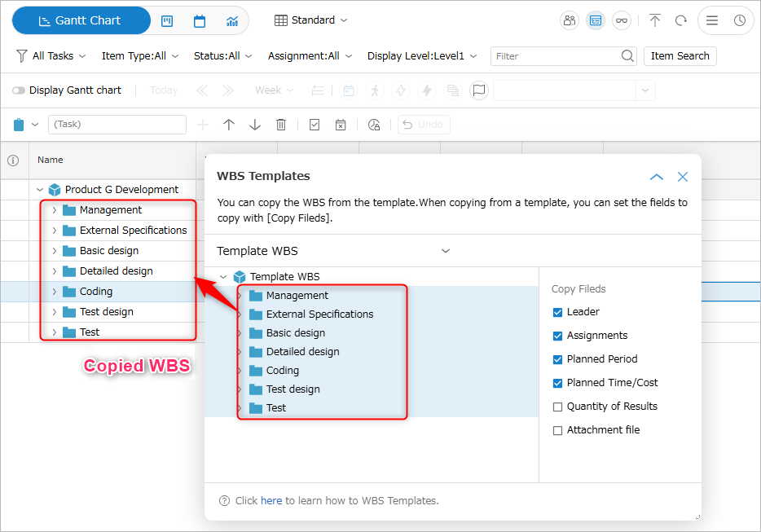Viewport: 761px width, 532px height.
Task: Click the Item Search button
Action: 680,56
